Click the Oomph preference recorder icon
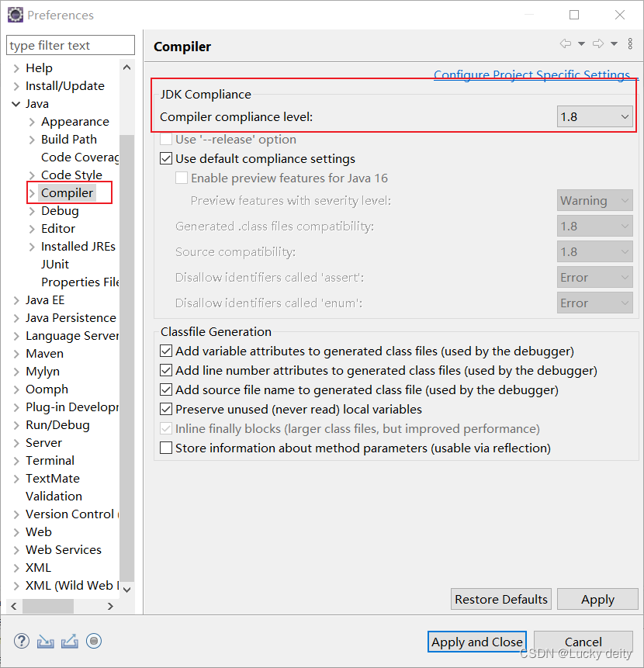The image size is (644, 668). [93, 641]
